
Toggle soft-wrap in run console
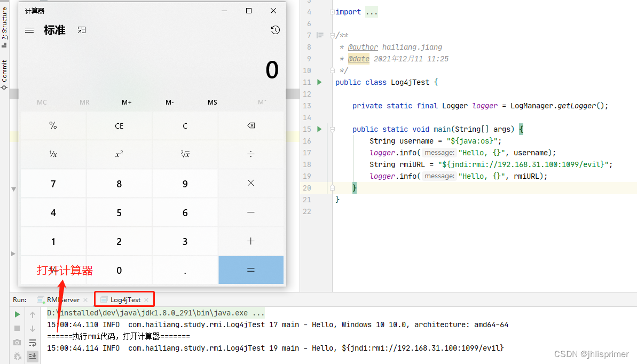tap(33, 343)
